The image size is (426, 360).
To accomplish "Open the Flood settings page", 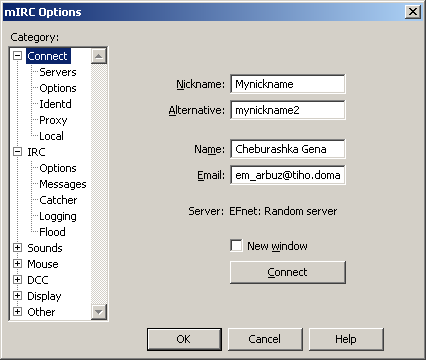I will (x=52, y=232).
